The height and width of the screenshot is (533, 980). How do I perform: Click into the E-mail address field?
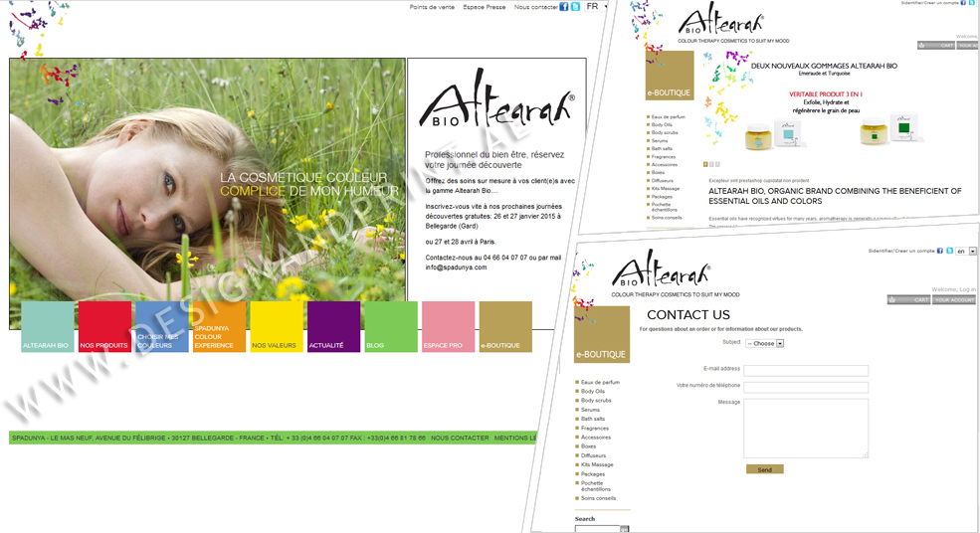point(806,371)
